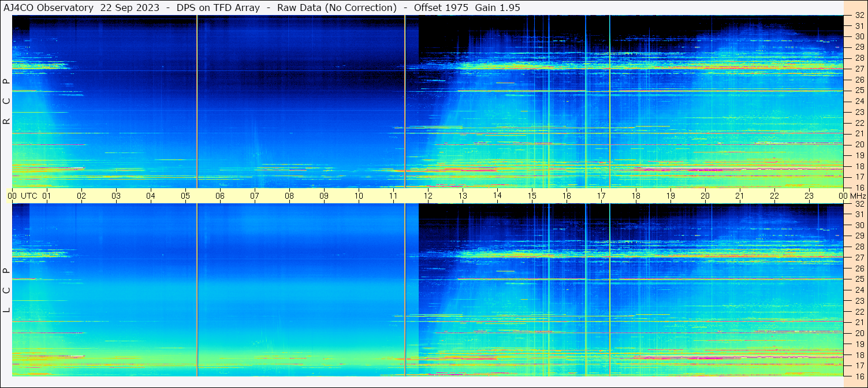Screen dimensions: 868x388
Task: Click the "AJ4CO Observatory" title text
Action: [49, 8]
